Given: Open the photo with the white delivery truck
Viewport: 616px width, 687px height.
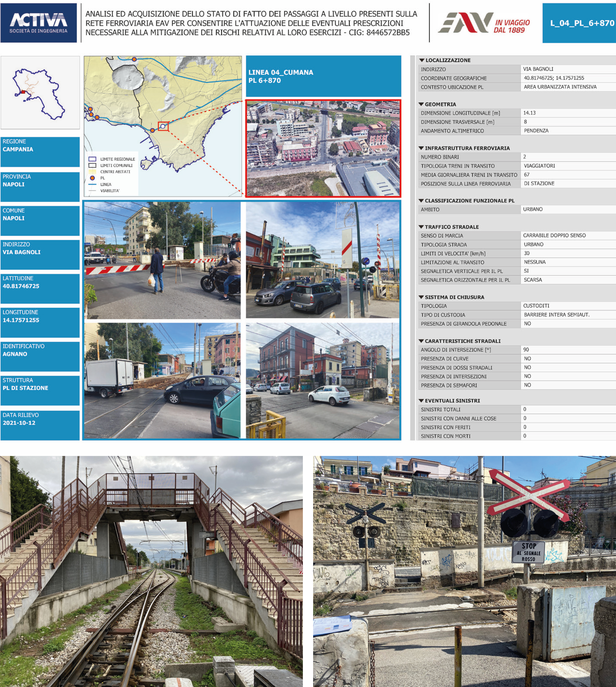Looking at the screenshot, I should (162, 381).
